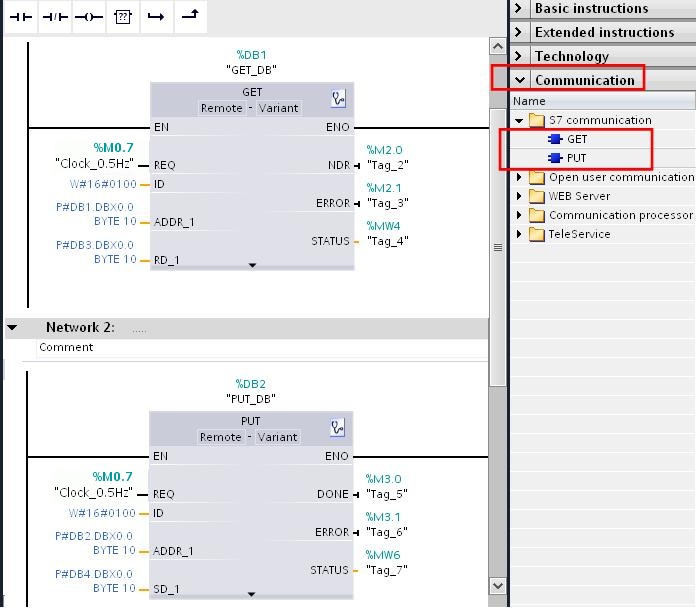Insert an empty box instruction

click(x=123, y=17)
